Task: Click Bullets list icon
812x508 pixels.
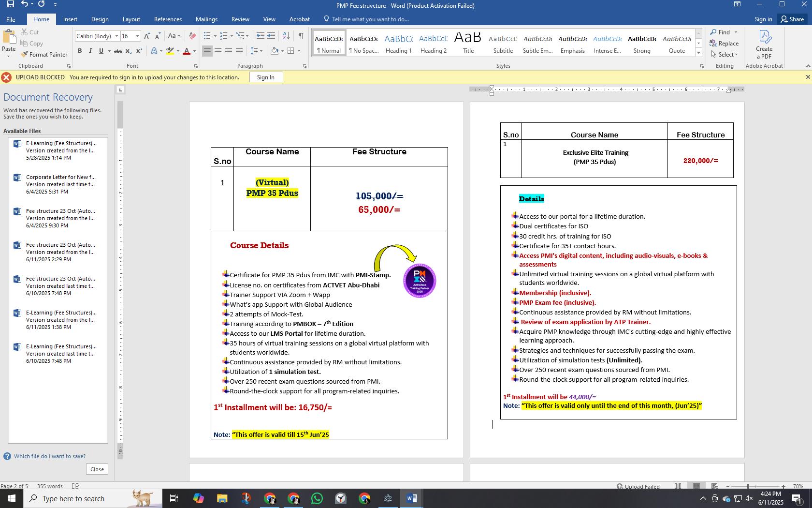Action: (x=207, y=36)
